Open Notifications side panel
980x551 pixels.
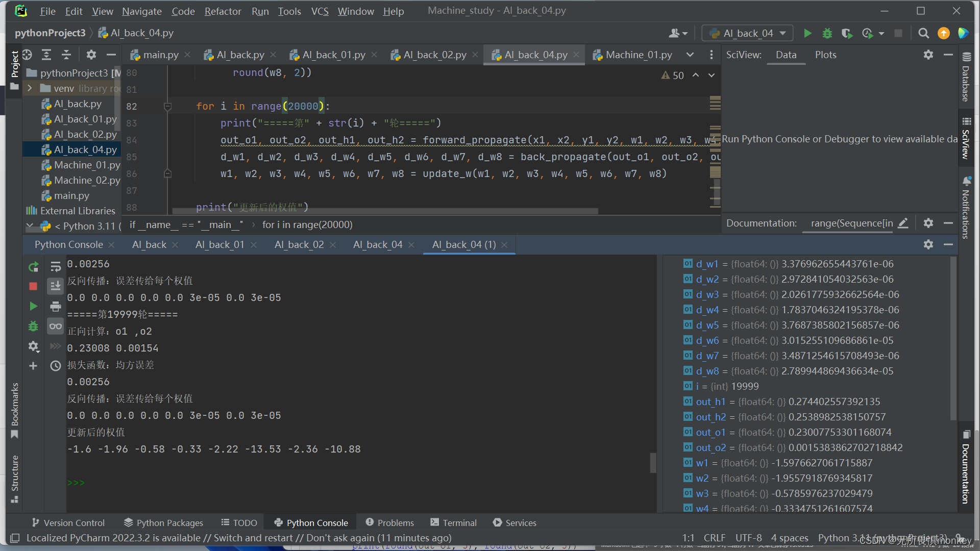[x=966, y=208]
